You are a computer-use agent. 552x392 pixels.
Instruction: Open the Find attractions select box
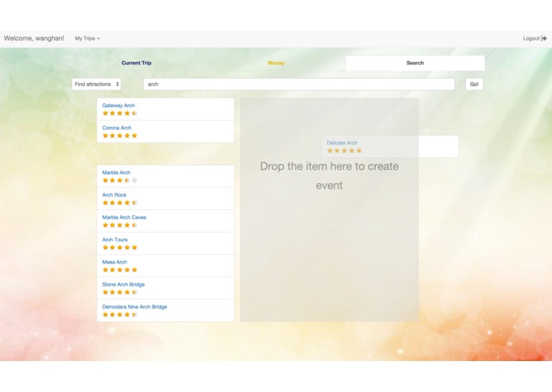[x=96, y=84]
